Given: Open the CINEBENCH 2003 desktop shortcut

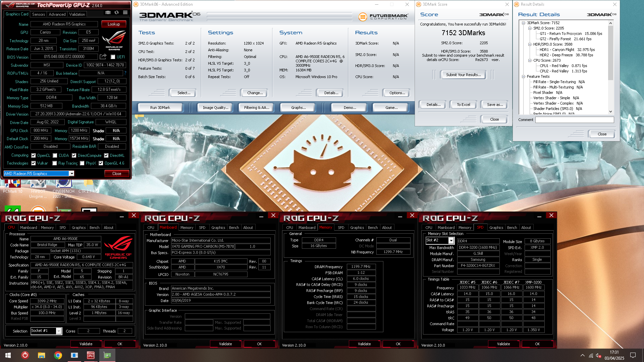Looking at the screenshot, I should coord(63,189).
